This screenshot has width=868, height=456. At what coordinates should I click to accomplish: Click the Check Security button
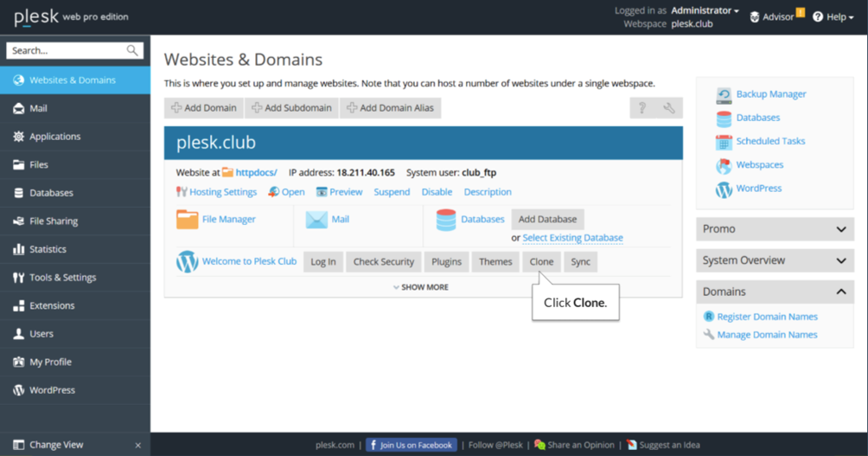[384, 261]
